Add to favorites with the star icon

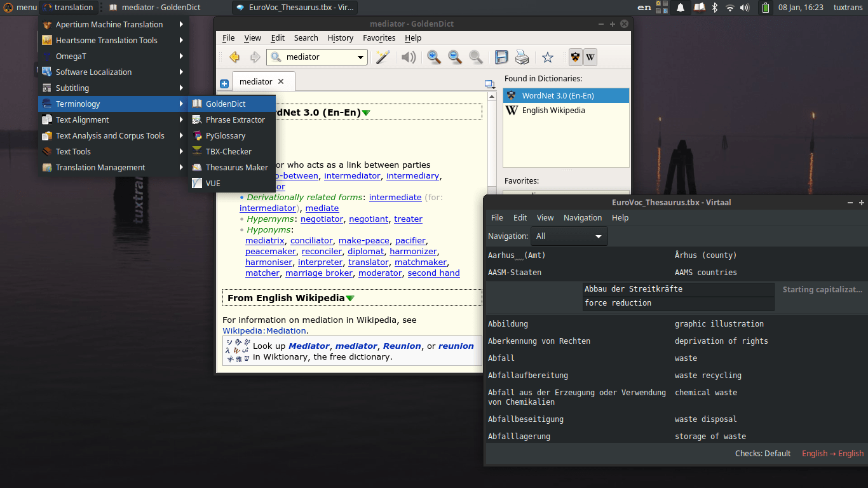pos(548,57)
